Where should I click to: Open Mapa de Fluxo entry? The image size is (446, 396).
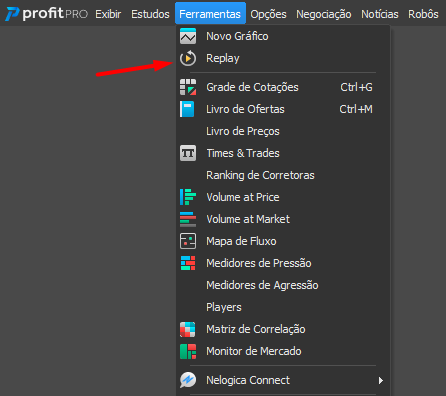(283, 241)
